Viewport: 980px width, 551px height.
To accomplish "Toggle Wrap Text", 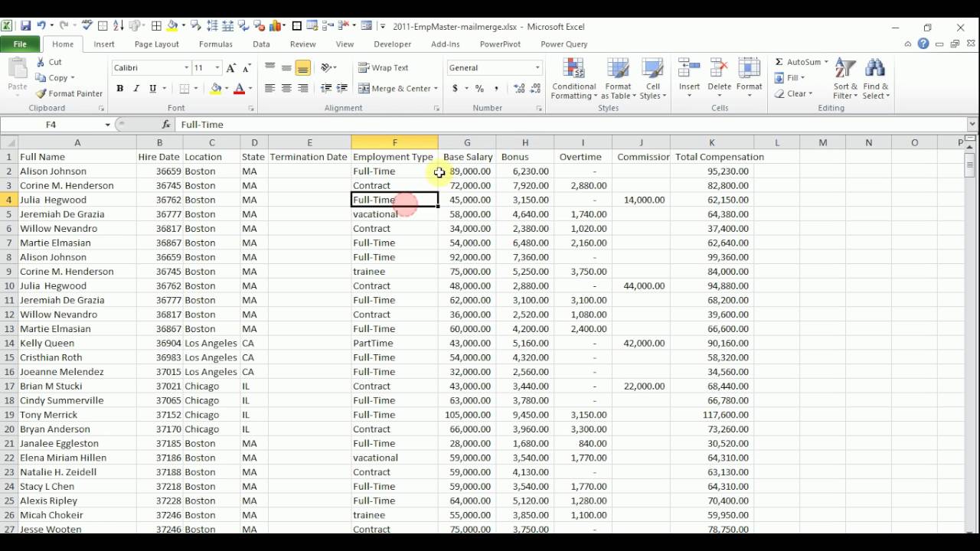I will [384, 68].
